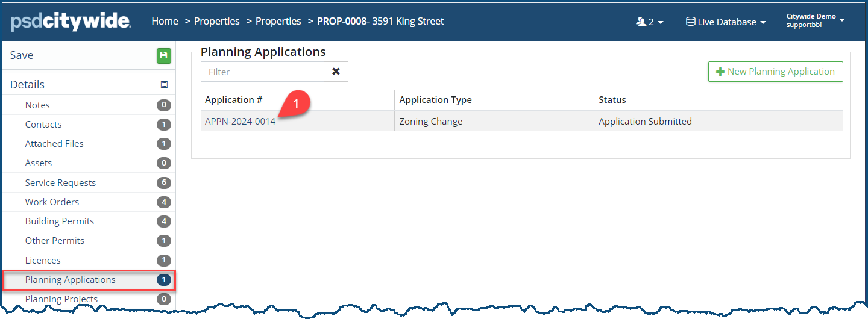Click the PROP-0008 3591 King Street breadcrumb
The image size is (868, 322).
click(x=380, y=21)
